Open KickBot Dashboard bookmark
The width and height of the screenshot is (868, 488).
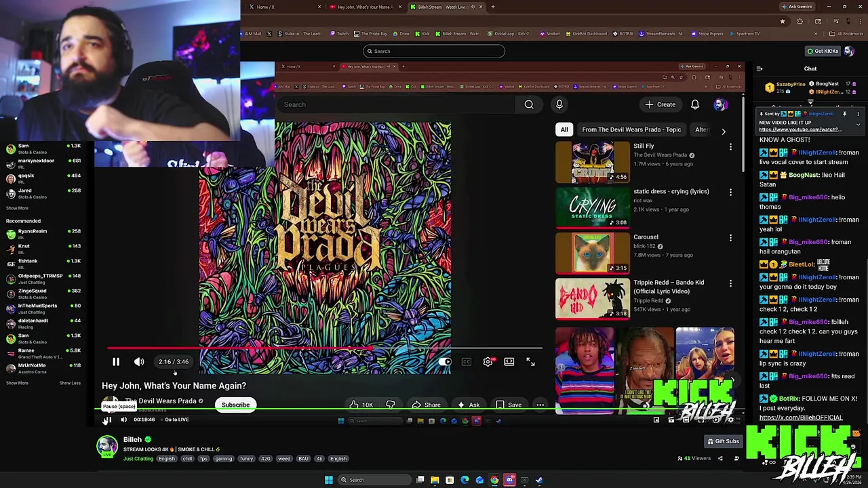tap(586, 33)
